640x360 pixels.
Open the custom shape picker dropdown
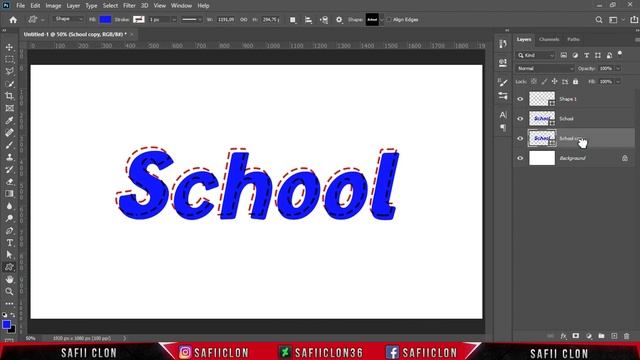(x=382, y=20)
